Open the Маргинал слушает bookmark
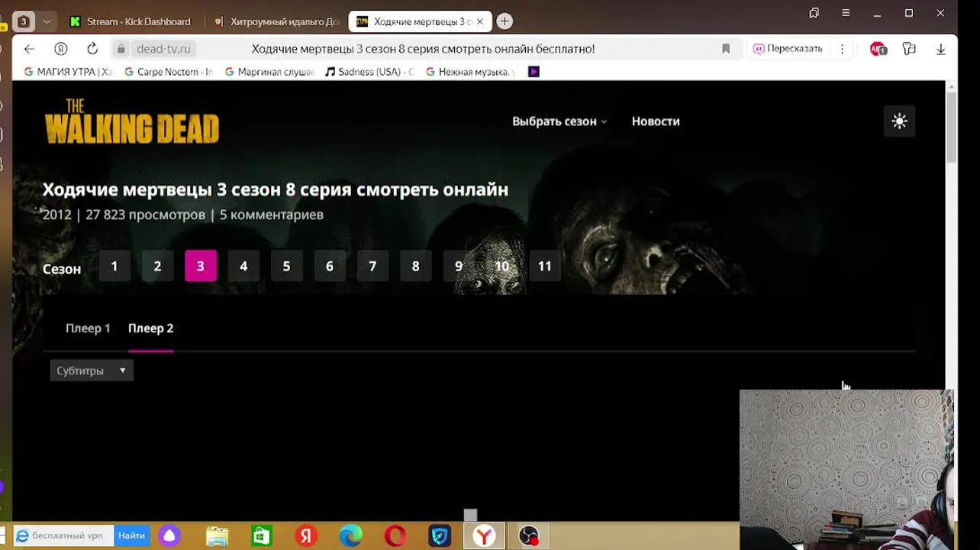Image resolution: width=980 pixels, height=550 pixels. [x=269, y=72]
